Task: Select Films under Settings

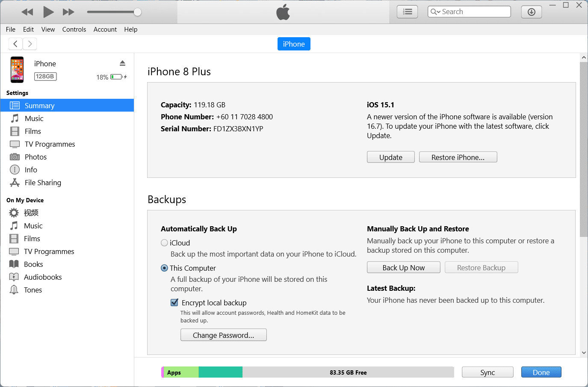Action: click(67, 131)
